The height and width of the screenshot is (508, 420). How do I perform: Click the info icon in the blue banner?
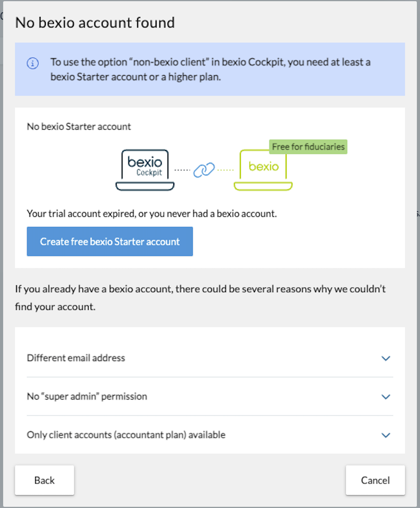[32, 63]
